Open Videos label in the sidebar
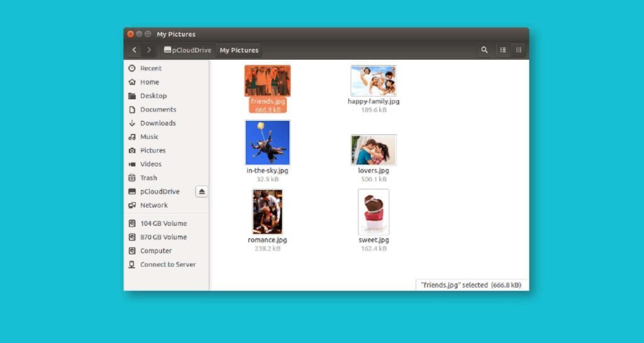 click(x=151, y=164)
